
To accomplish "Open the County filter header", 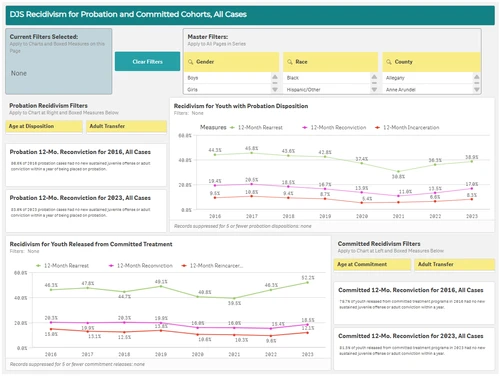I will [x=431, y=62].
